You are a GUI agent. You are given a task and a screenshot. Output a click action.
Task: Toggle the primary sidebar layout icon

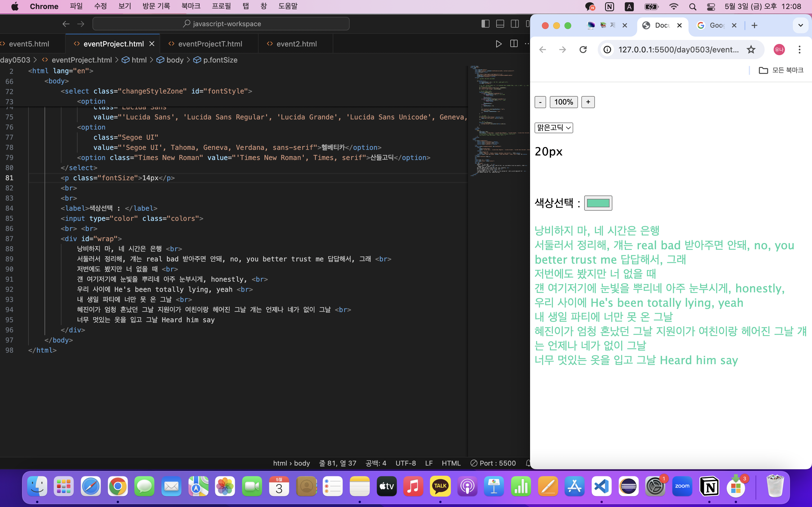click(485, 24)
